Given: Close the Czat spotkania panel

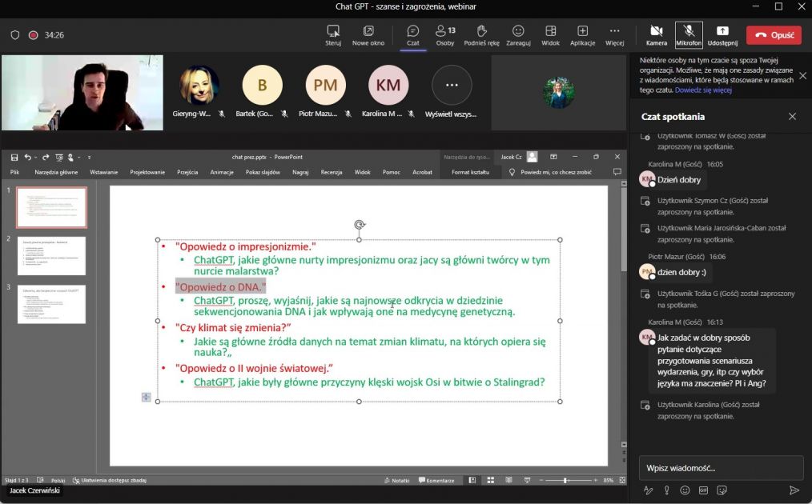Looking at the screenshot, I should pyautogui.click(x=792, y=117).
